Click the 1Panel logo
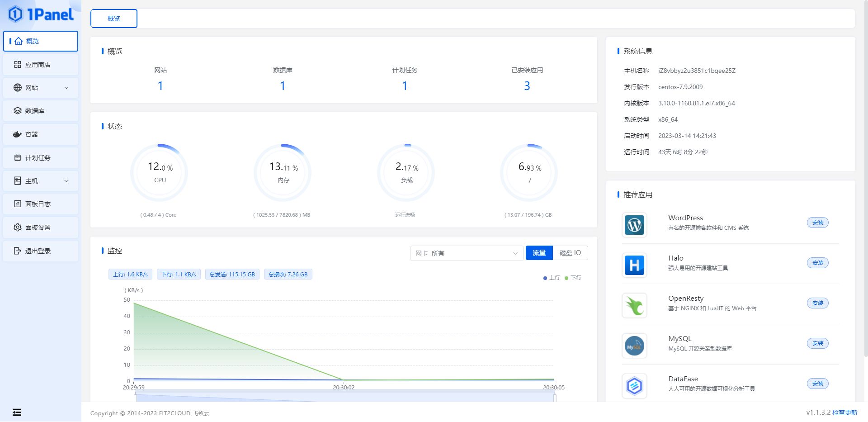This screenshot has height=422, width=868. 41,14
